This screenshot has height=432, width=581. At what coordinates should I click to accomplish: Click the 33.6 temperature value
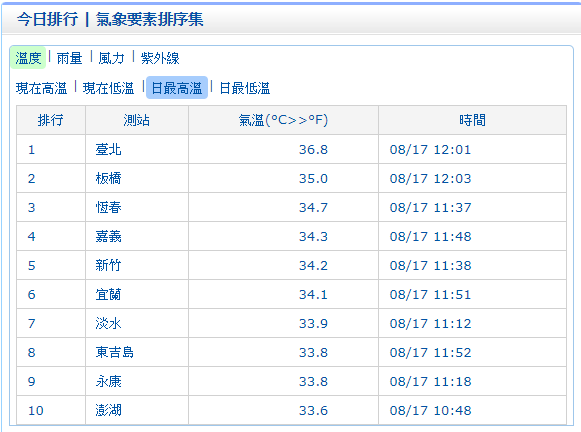[x=313, y=411]
